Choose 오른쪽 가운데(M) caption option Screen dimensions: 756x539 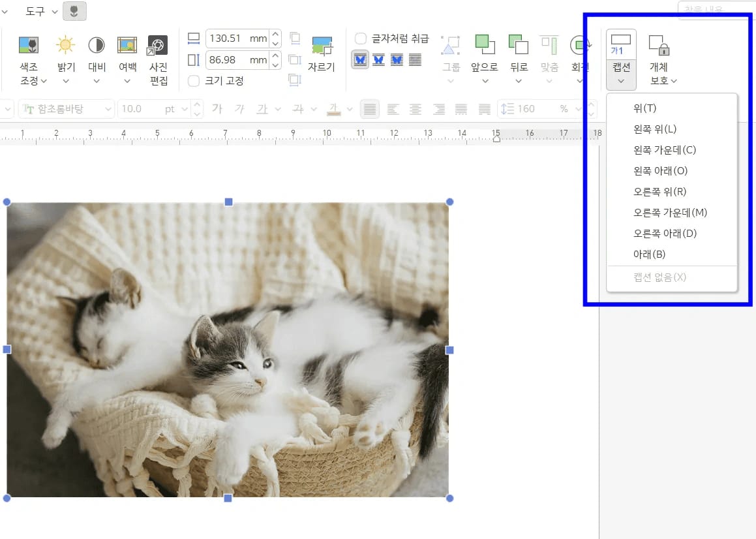(670, 213)
